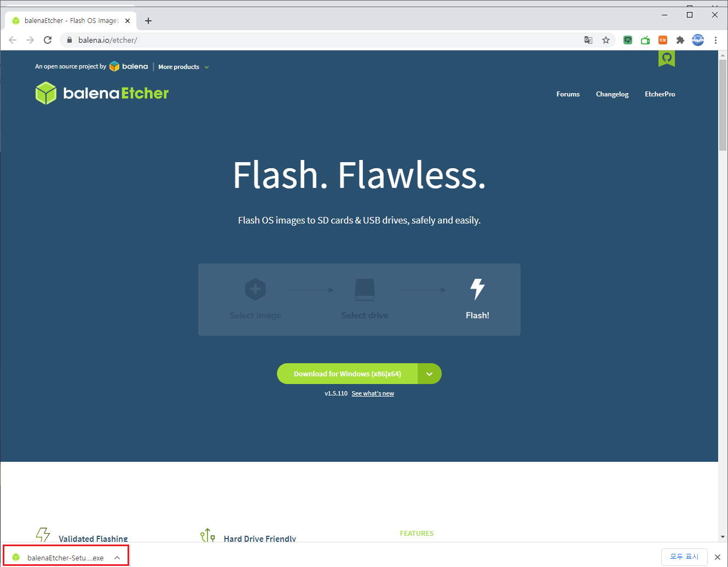Click Download for Windows button
The height and width of the screenshot is (567, 728).
click(347, 374)
